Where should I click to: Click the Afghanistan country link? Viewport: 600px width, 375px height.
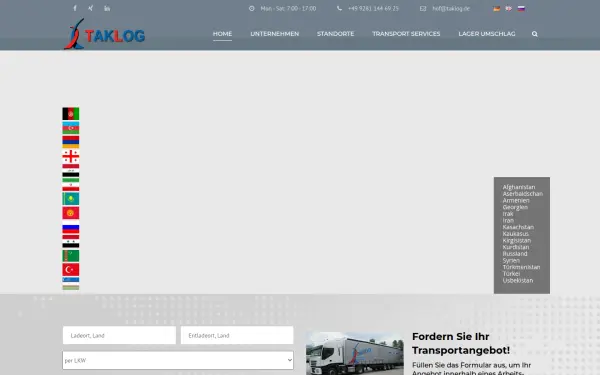519,187
